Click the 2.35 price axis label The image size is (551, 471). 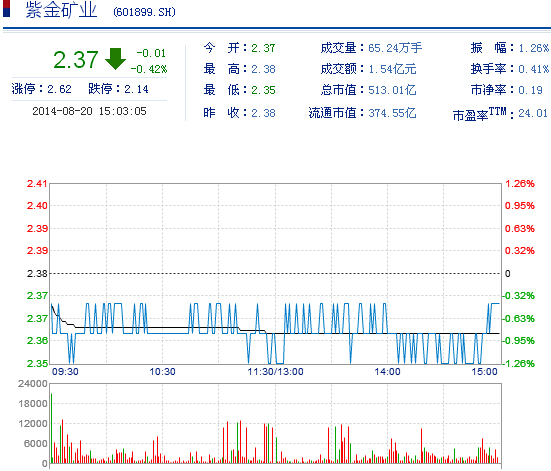[37, 363]
